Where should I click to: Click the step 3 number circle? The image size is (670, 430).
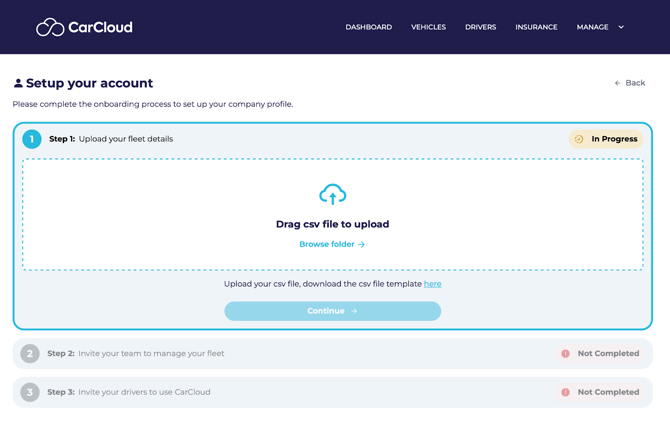pos(30,392)
